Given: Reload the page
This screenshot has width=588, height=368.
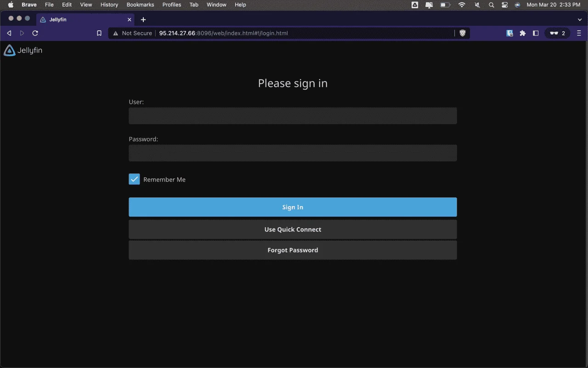Looking at the screenshot, I should [35, 33].
